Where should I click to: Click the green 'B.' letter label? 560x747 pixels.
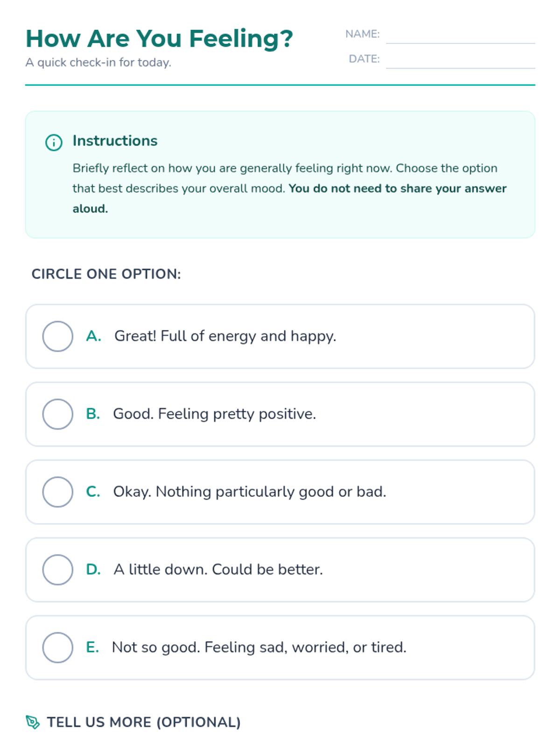93,414
